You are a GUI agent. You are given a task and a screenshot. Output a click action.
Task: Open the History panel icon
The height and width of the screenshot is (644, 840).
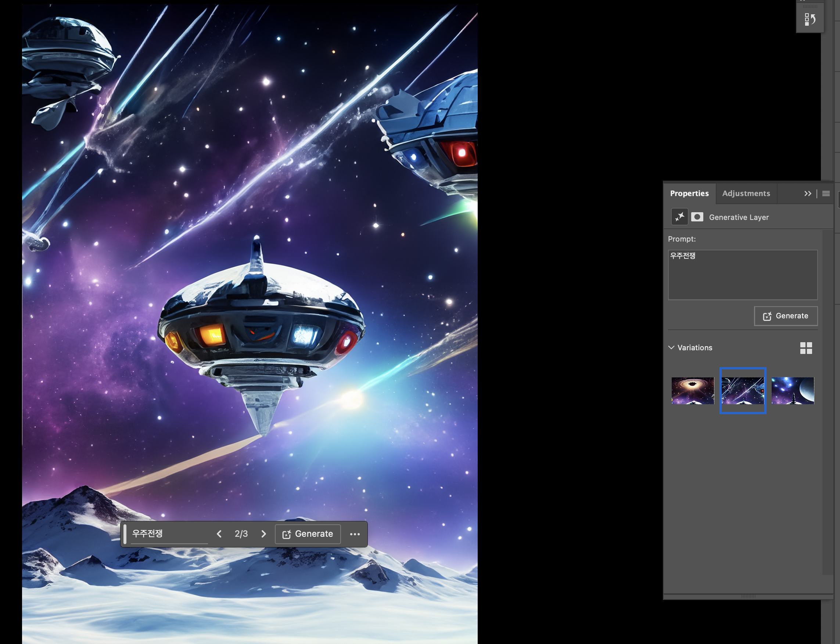(x=810, y=19)
